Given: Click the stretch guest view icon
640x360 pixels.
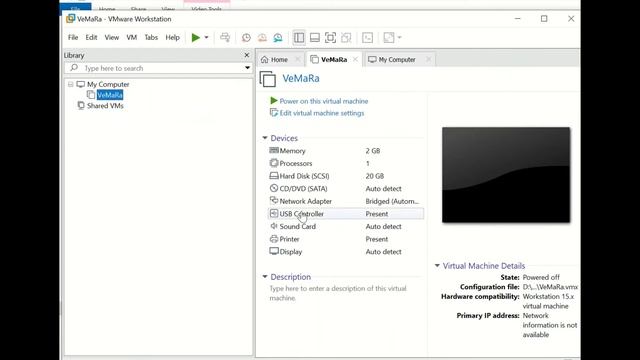Looking at the screenshot, I should click(x=389, y=38).
